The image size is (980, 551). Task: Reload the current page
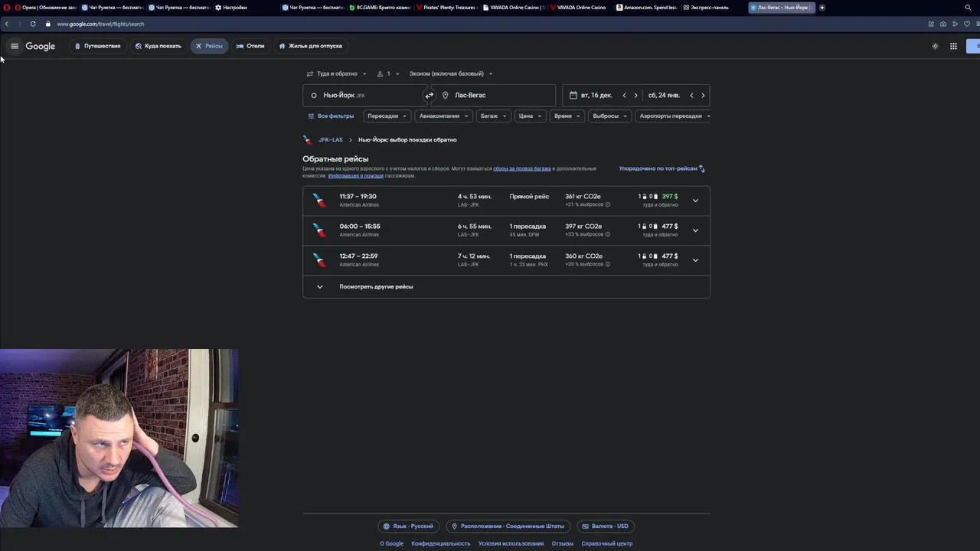pyautogui.click(x=33, y=24)
